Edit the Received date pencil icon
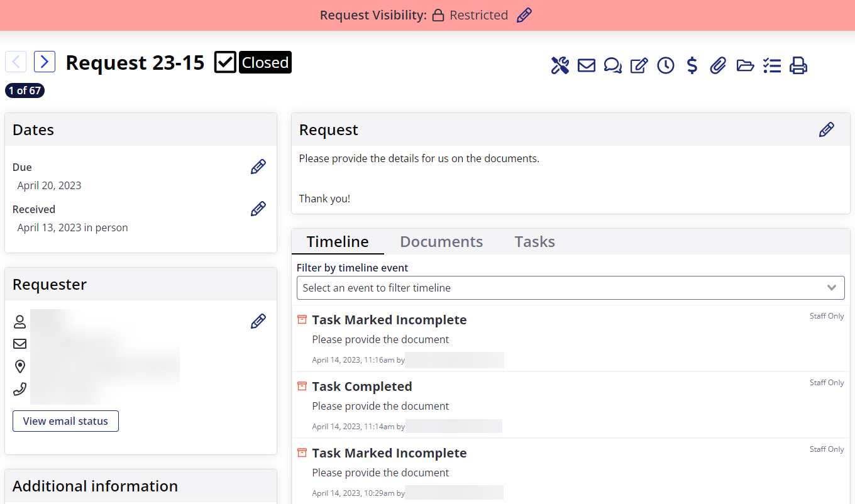This screenshot has height=504, width=855. 258,209
